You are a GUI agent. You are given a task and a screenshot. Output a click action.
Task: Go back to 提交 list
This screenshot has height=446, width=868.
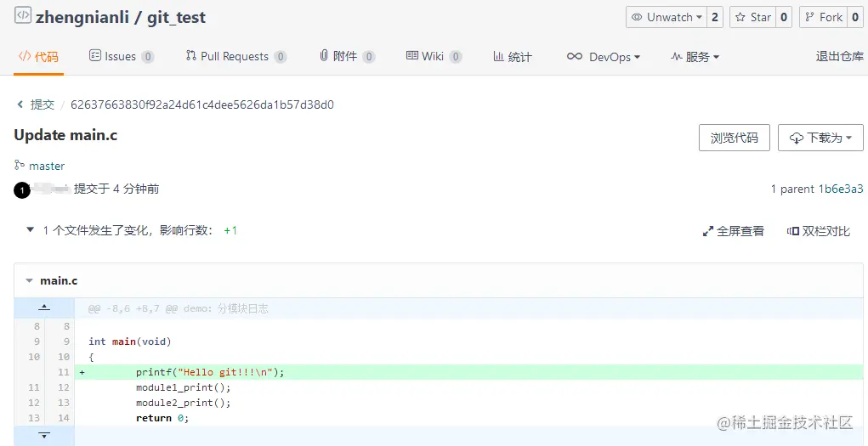click(x=43, y=104)
